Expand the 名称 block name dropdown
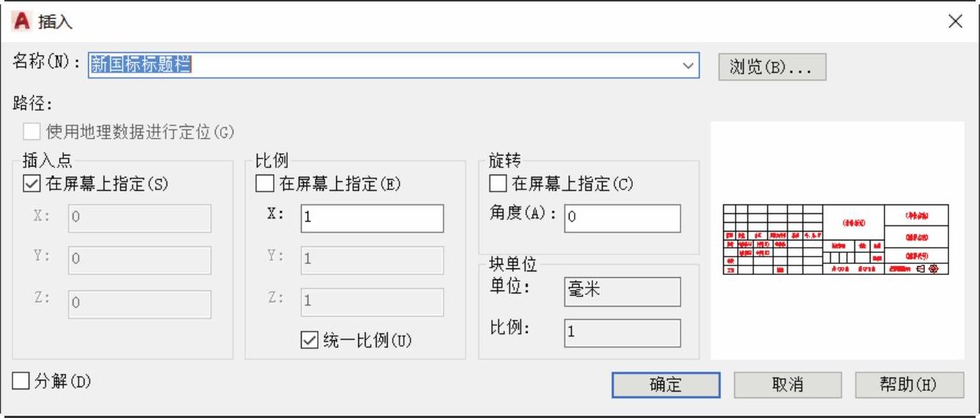The image size is (980, 418). coord(688,65)
